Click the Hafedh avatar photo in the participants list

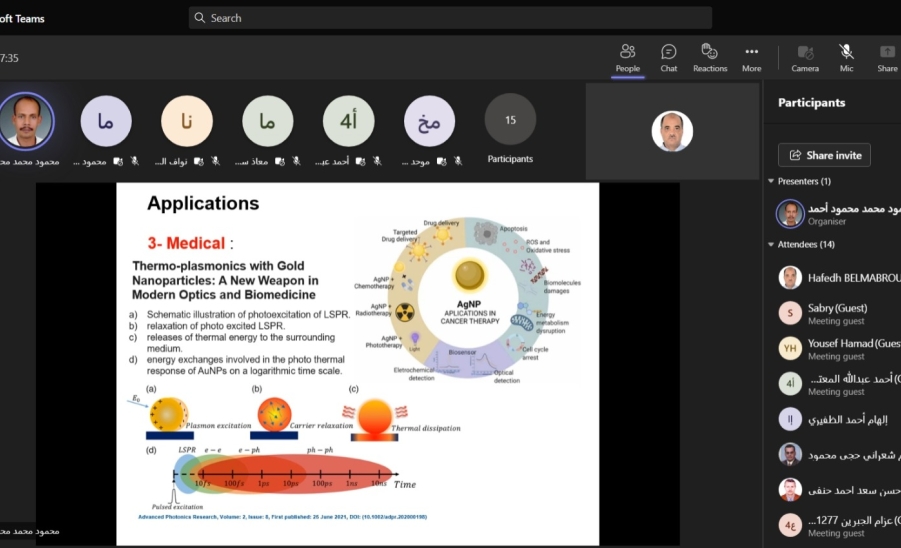coord(790,277)
